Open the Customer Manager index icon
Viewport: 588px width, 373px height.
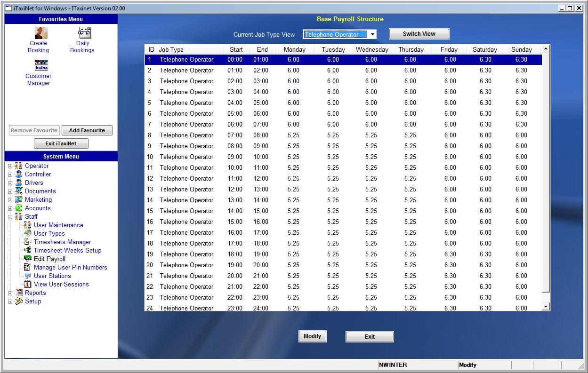(41, 65)
